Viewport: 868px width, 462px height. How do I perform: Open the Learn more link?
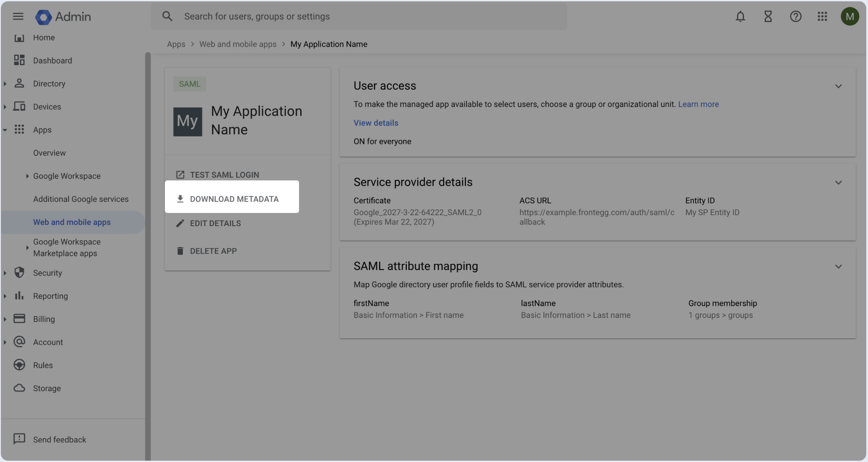(698, 104)
